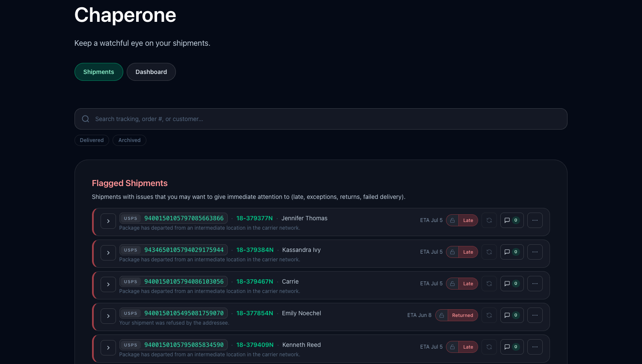
Task: Click the magnifier search icon
Action: pos(86,119)
